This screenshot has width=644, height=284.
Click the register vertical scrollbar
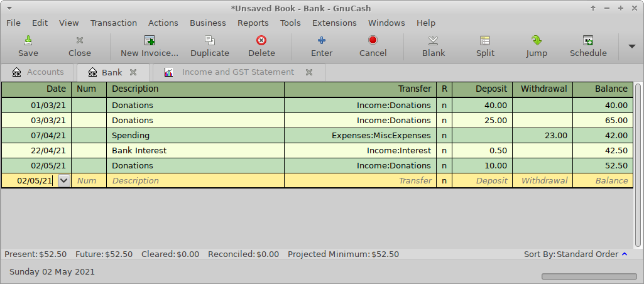pyautogui.click(x=638, y=165)
